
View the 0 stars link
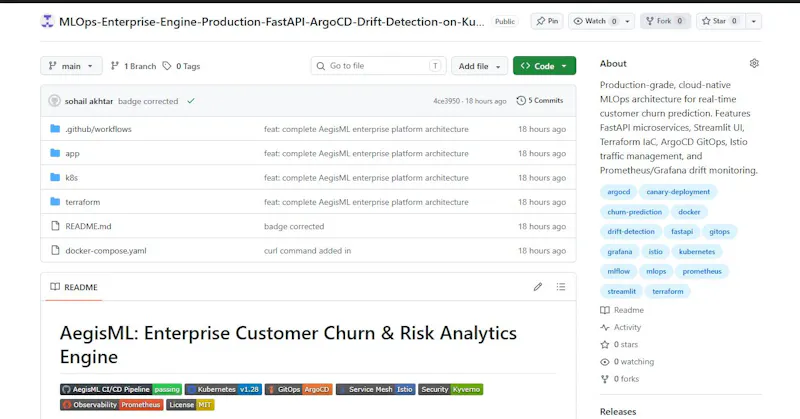619,344
